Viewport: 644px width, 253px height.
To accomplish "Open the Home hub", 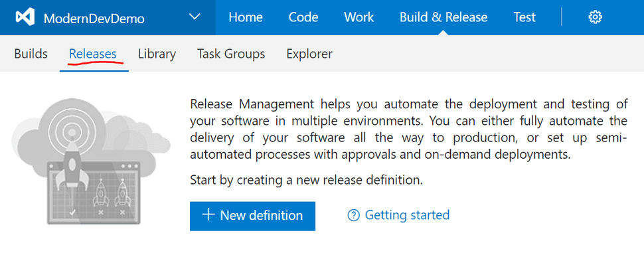I will point(246,17).
